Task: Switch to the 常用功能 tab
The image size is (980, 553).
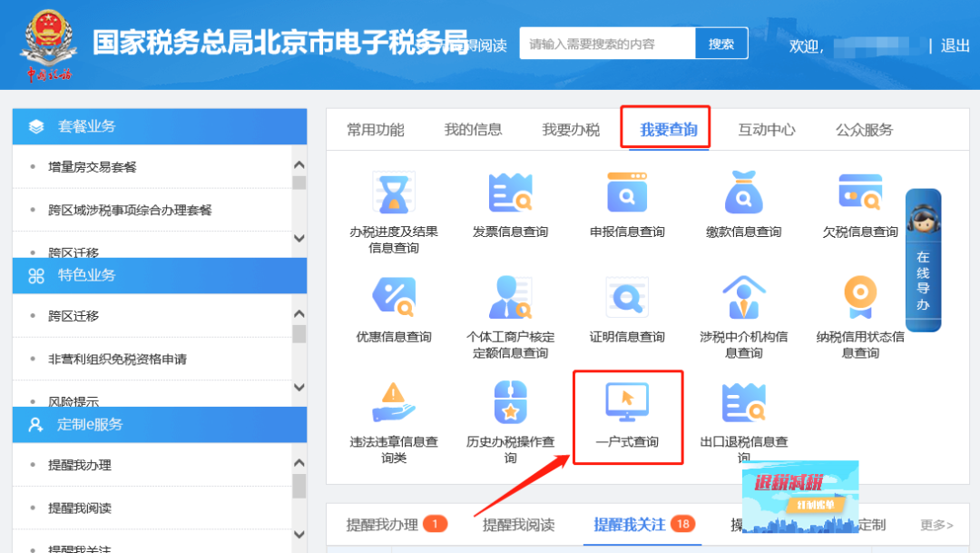Action: tap(376, 130)
